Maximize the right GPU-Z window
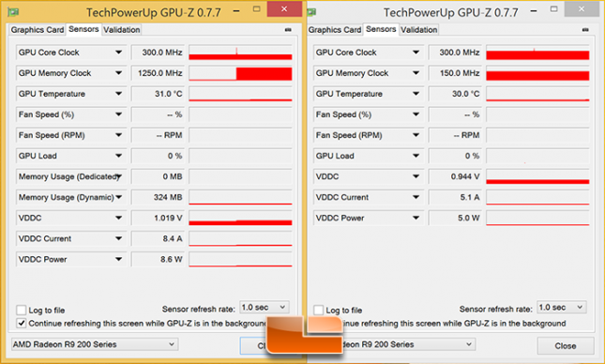This screenshot has width=605, height=364. tap(553, 8)
